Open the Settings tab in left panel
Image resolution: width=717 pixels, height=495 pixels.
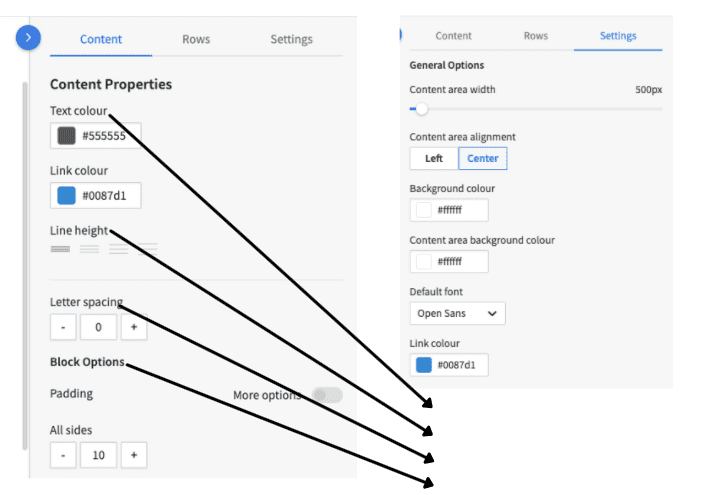291,39
